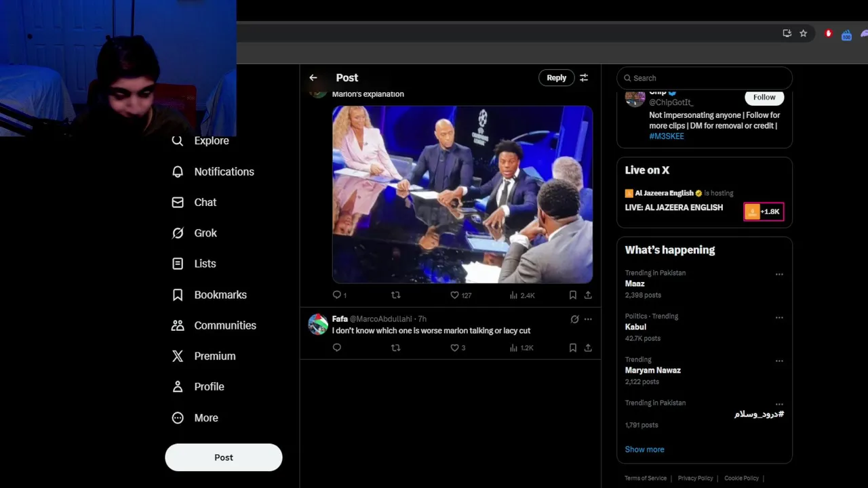Open the Maryam Nawaz trending topic
This screenshot has width=868, height=488.
[652, 370]
